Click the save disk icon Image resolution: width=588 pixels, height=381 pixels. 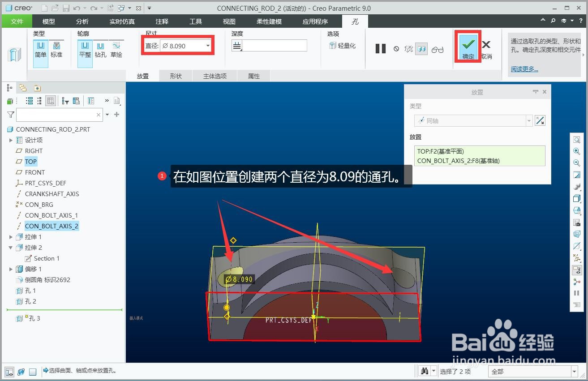point(66,8)
